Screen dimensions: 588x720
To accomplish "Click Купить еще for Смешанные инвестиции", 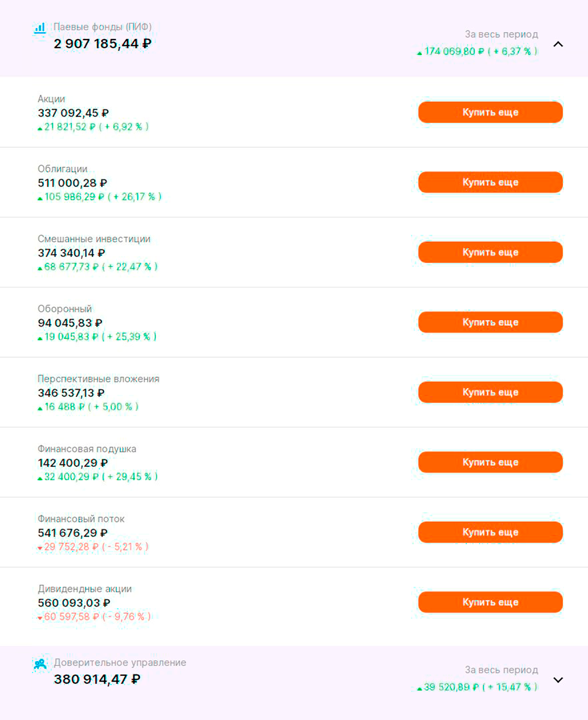I will (x=490, y=252).
